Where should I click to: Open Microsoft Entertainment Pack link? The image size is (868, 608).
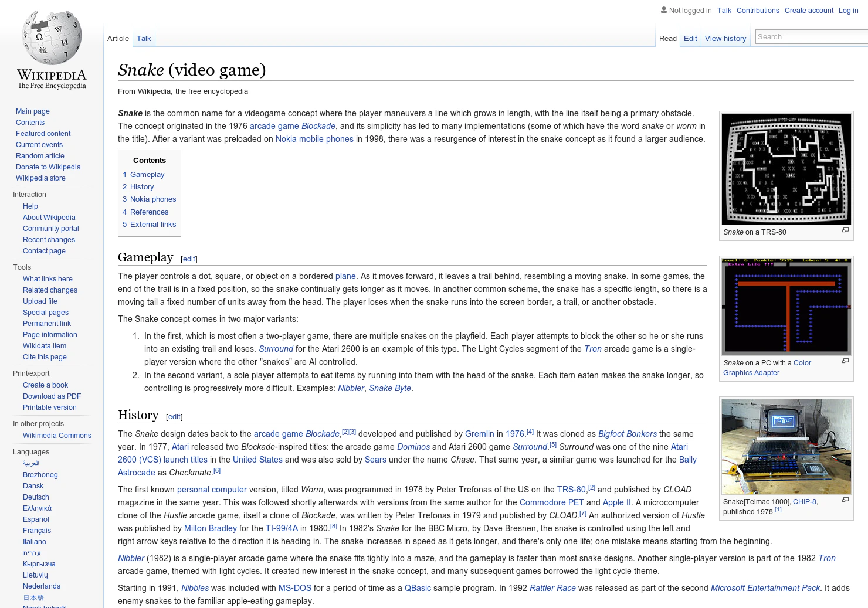[x=765, y=588]
